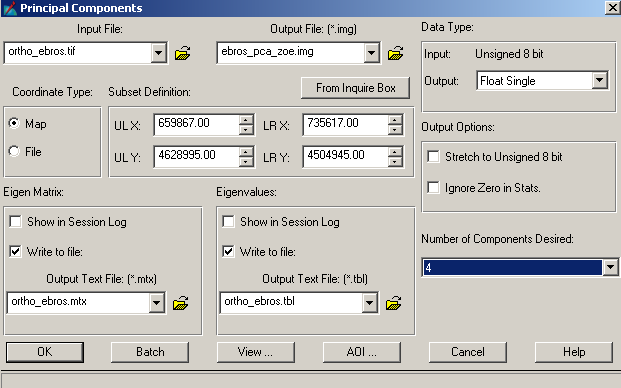Click the UL X field showing 659867.00
The width and height of the screenshot is (621, 388).
point(197,125)
